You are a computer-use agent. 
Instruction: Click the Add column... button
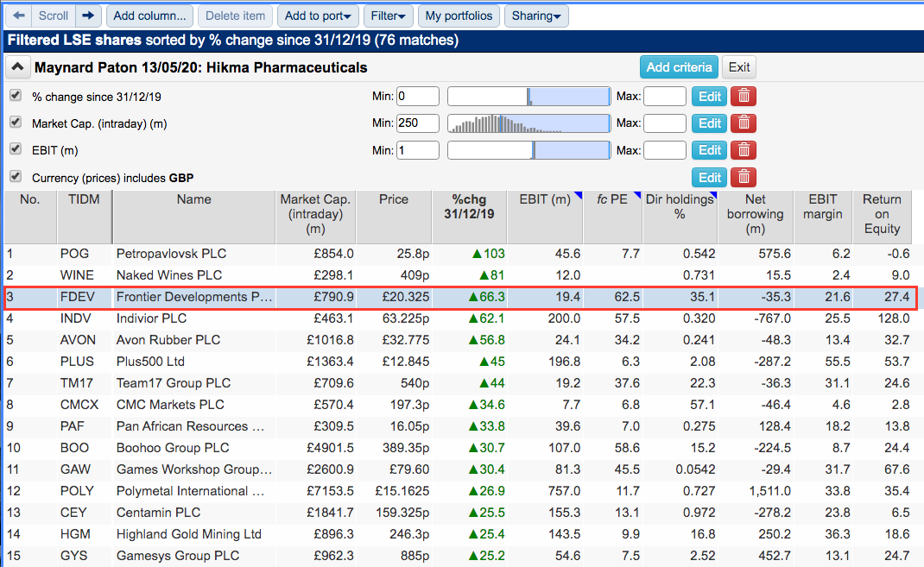pyautogui.click(x=149, y=16)
